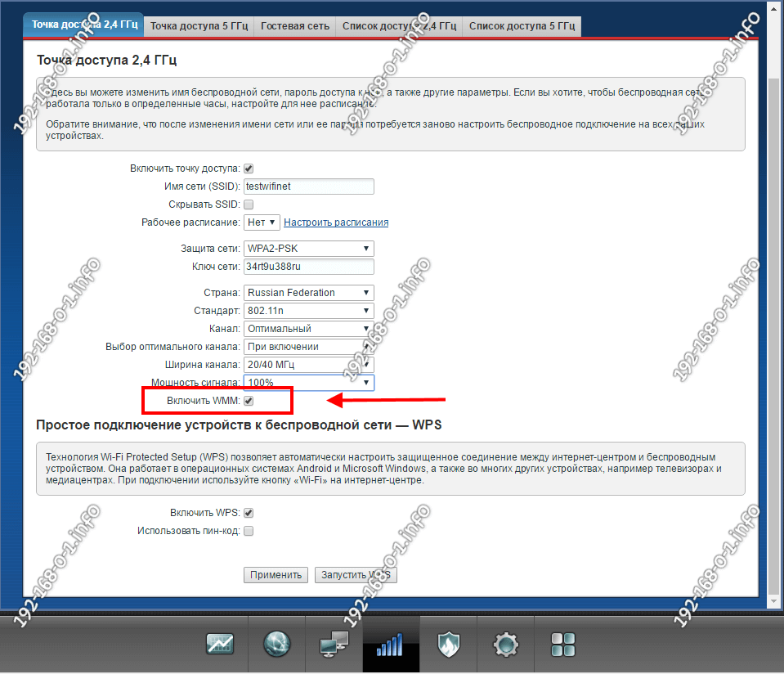This screenshot has height=674, width=784.
Task: Switch to Точка доступа 2,4 ГГц tab
Action: click(84, 25)
